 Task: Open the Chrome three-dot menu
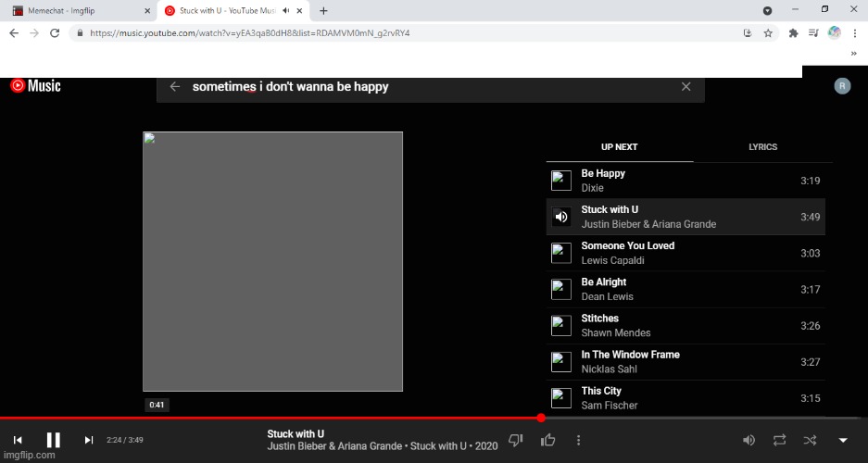[x=855, y=33]
